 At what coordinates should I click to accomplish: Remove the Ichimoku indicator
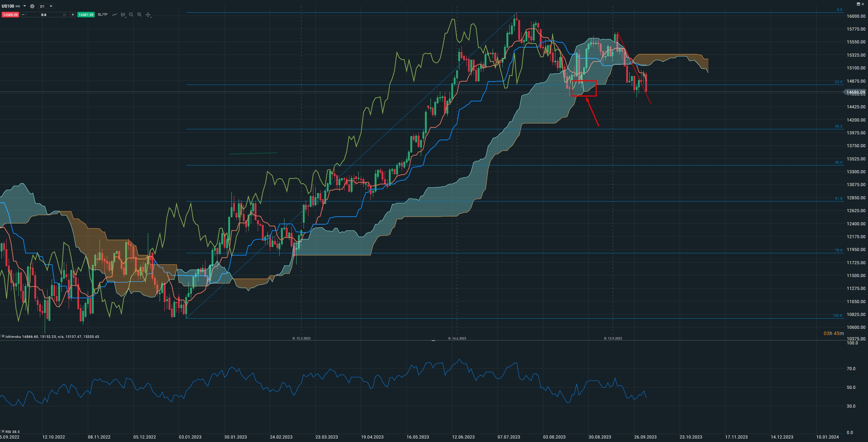click(3, 336)
